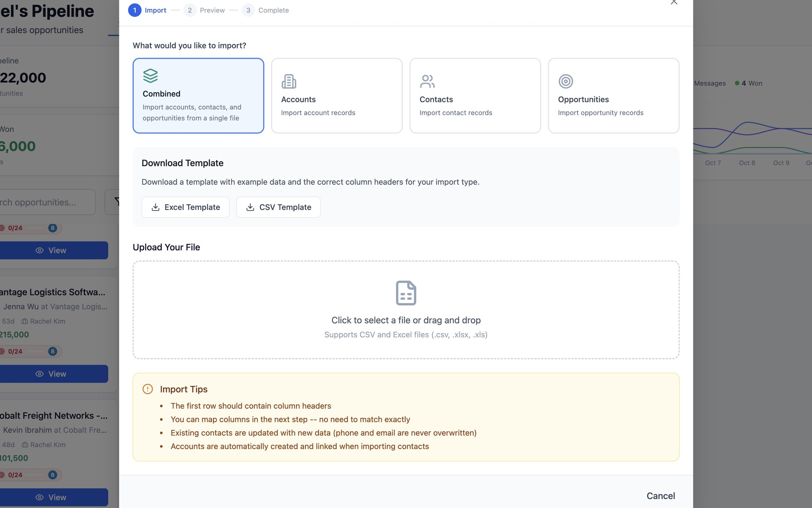Open Cobalt Freight Networks opportunity title
Image resolution: width=812 pixels, height=508 pixels.
coord(53,416)
